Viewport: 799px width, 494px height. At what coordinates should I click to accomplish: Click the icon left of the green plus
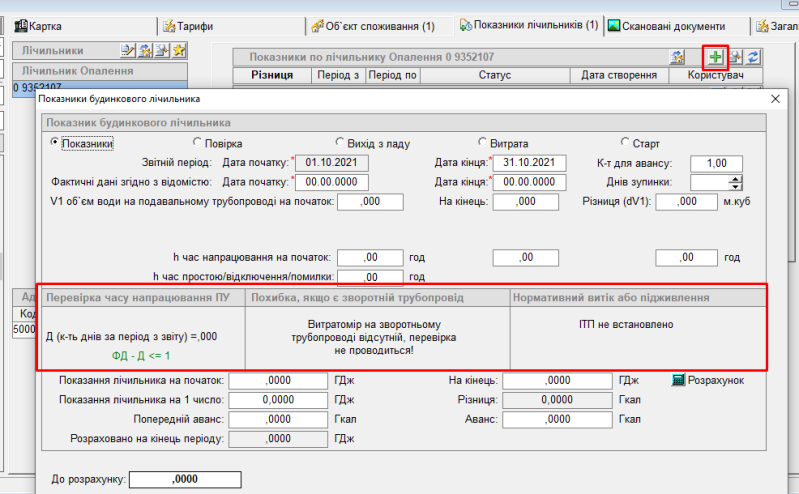point(678,57)
